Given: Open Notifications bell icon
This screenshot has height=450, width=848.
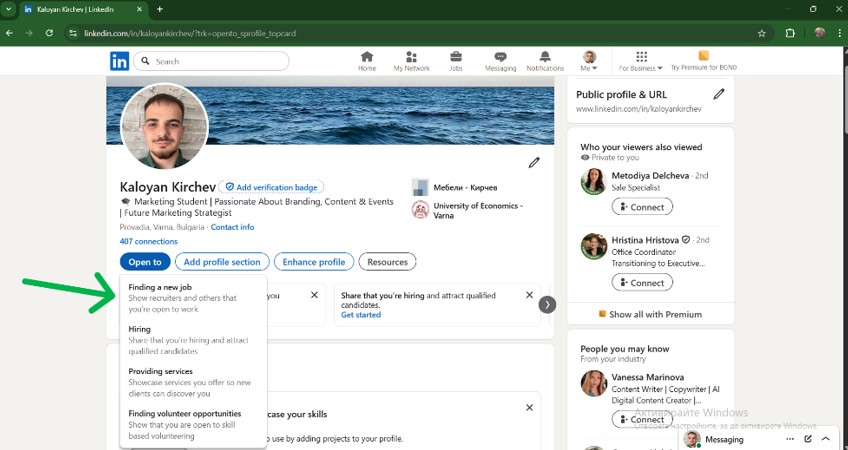Looking at the screenshot, I should (545, 61).
